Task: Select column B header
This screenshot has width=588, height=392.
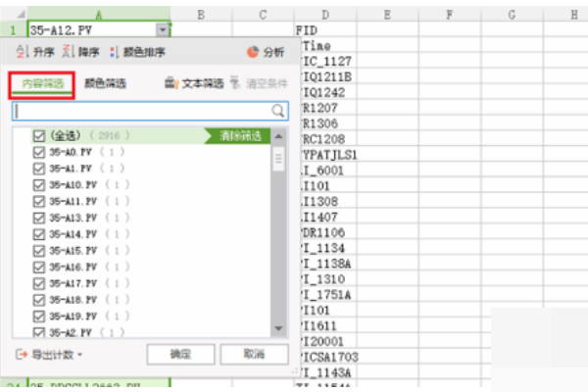Action: 201,15
